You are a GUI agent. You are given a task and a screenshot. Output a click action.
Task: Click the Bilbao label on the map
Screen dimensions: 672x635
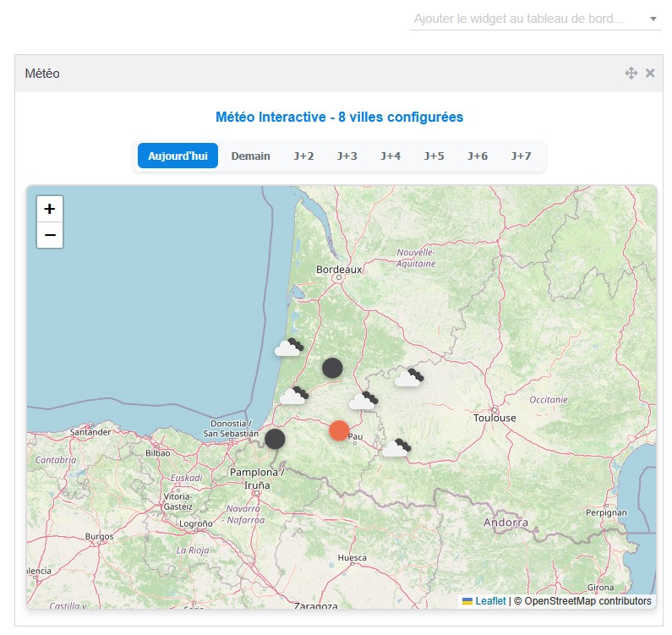(x=158, y=453)
